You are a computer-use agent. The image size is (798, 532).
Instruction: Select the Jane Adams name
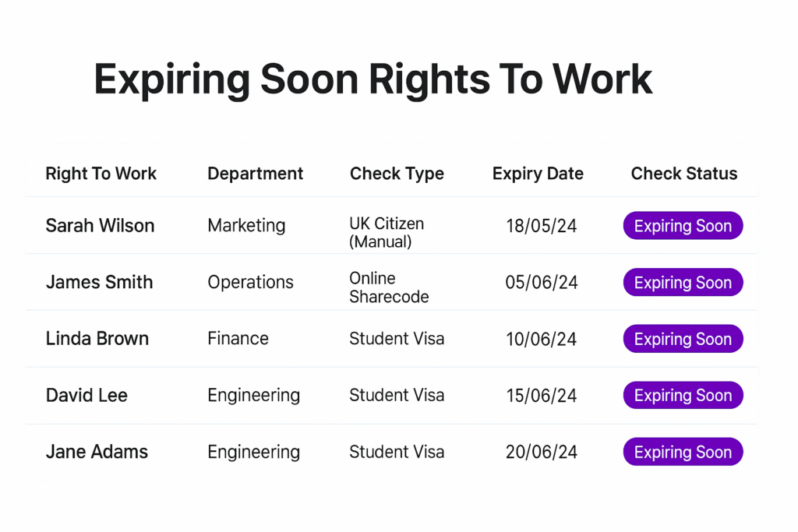tap(97, 452)
